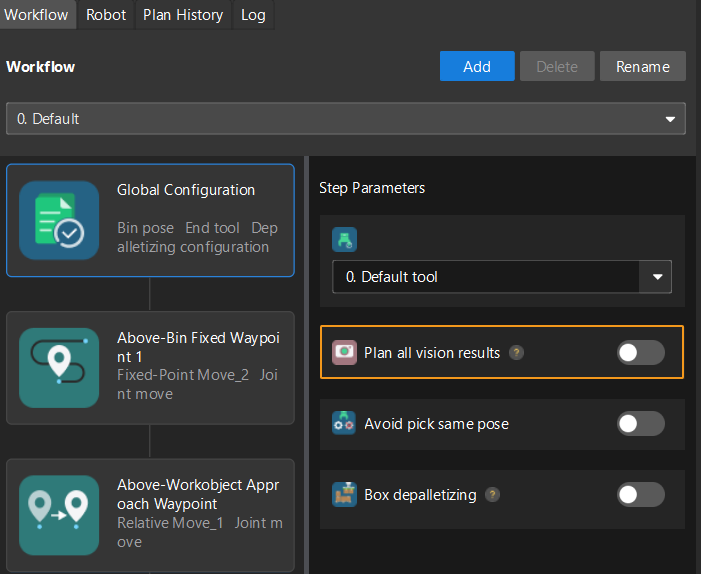Switch to the Log tab

click(x=253, y=15)
